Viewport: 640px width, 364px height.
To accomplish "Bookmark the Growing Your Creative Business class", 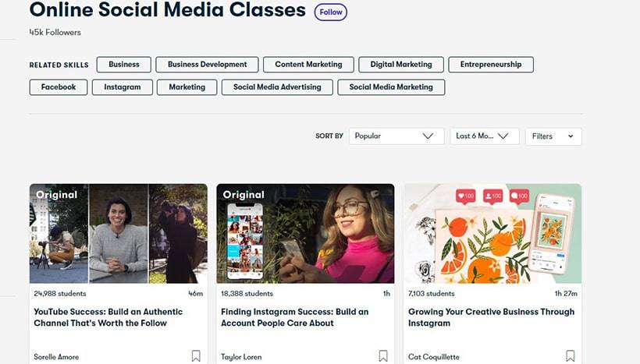I will (571, 356).
